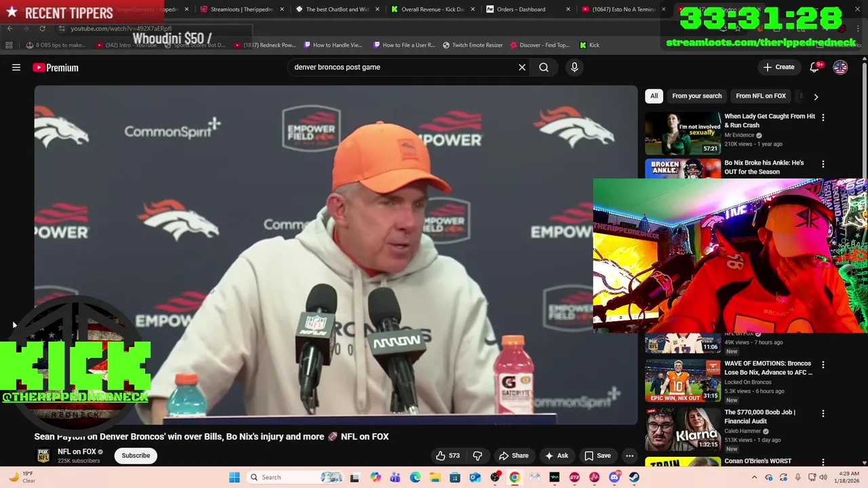
Task: Open File Explorer from the taskbar
Action: [435, 477]
